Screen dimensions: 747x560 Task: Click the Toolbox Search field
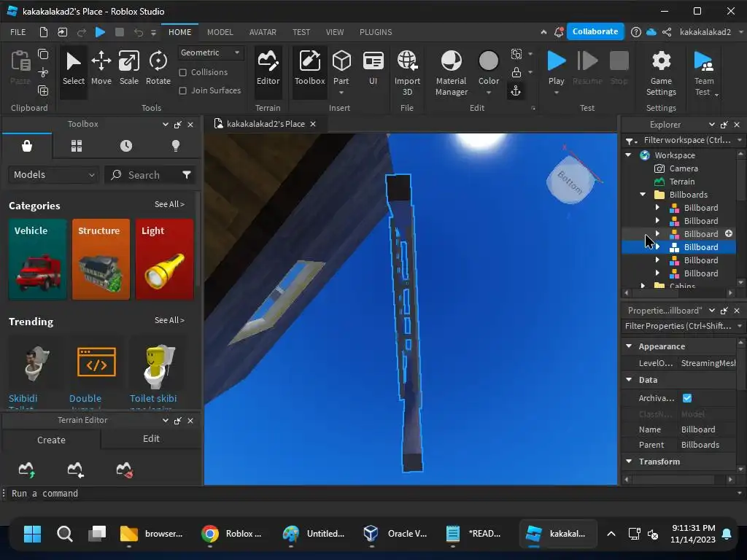pos(143,175)
